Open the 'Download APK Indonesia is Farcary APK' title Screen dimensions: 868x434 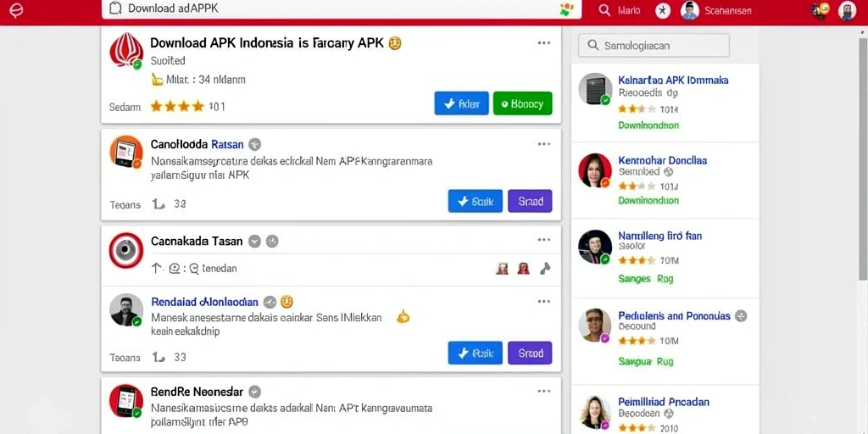267,43
